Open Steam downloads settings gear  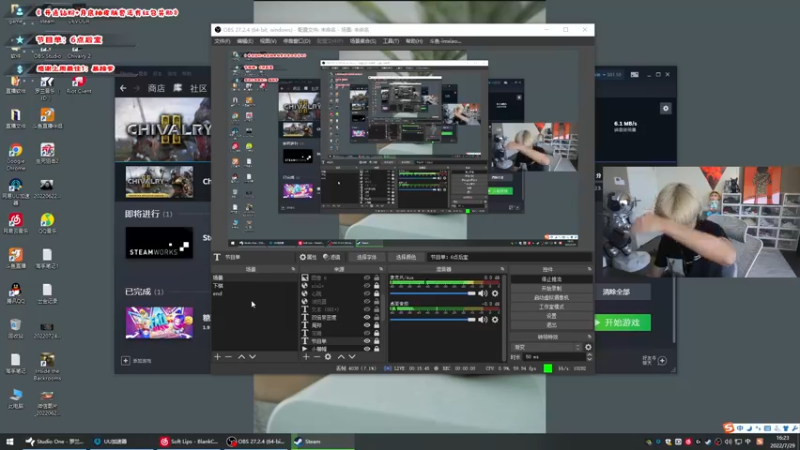click(x=665, y=108)
